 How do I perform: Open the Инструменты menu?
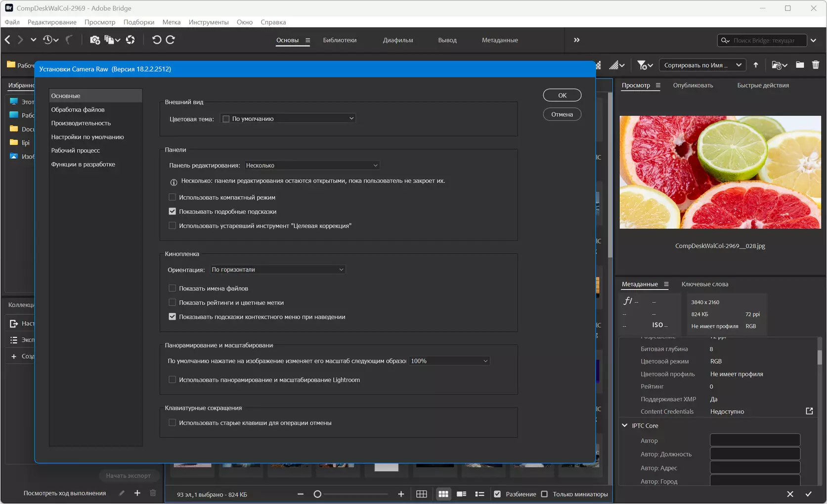coord(208,22)
